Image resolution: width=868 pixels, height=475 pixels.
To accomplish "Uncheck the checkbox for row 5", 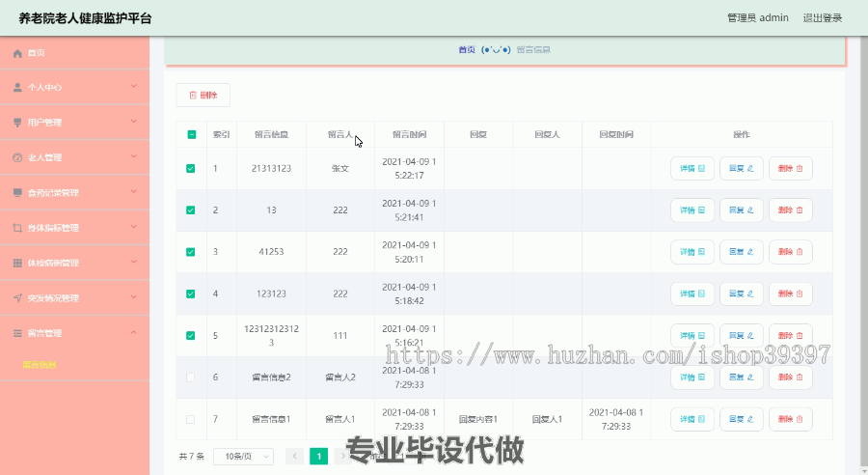I will click(x=190, y=335).
